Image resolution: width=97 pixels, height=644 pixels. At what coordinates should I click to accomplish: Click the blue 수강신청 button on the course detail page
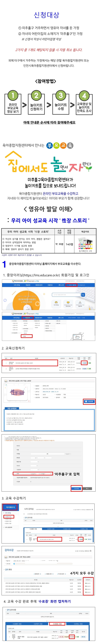click(x=89, y=401)
